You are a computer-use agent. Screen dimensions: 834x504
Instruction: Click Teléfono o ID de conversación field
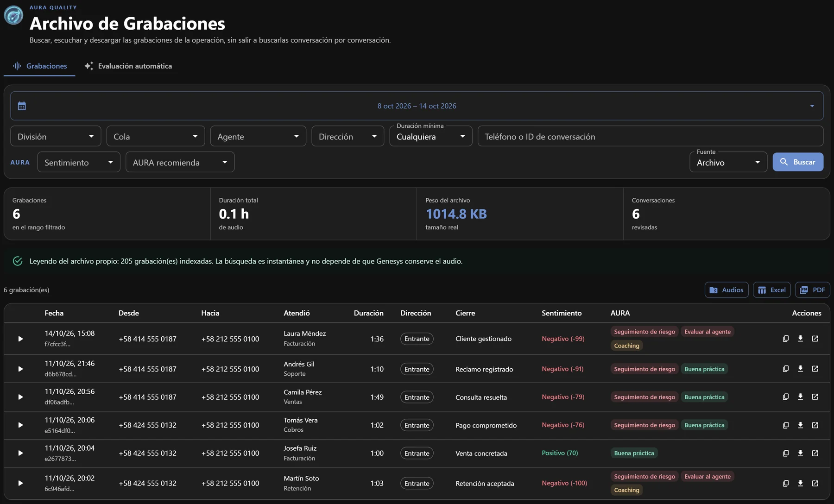651,136
